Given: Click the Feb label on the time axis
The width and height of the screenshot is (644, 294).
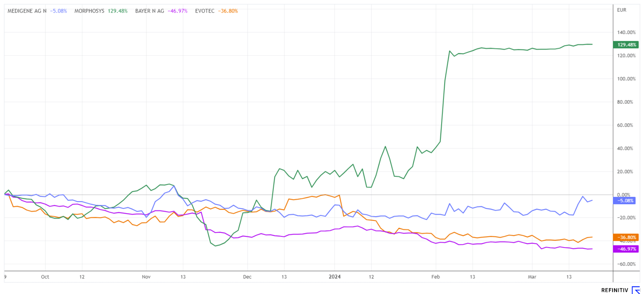Looking at the screenshot, I should pos(436,277).
